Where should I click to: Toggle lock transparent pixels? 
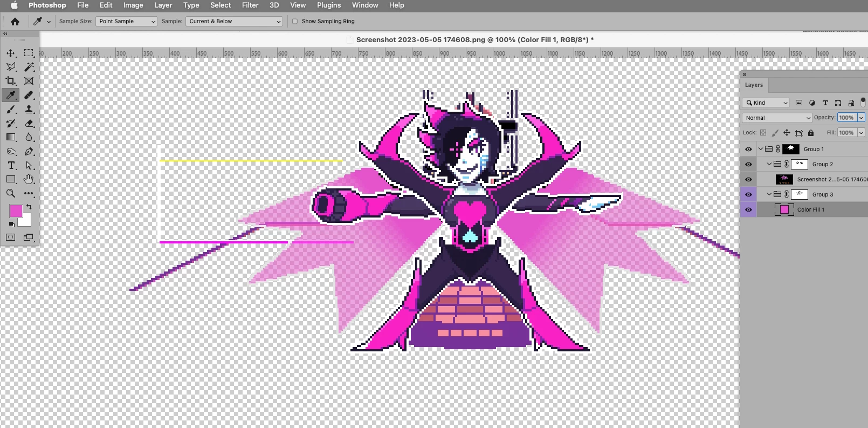coord(763,133)
